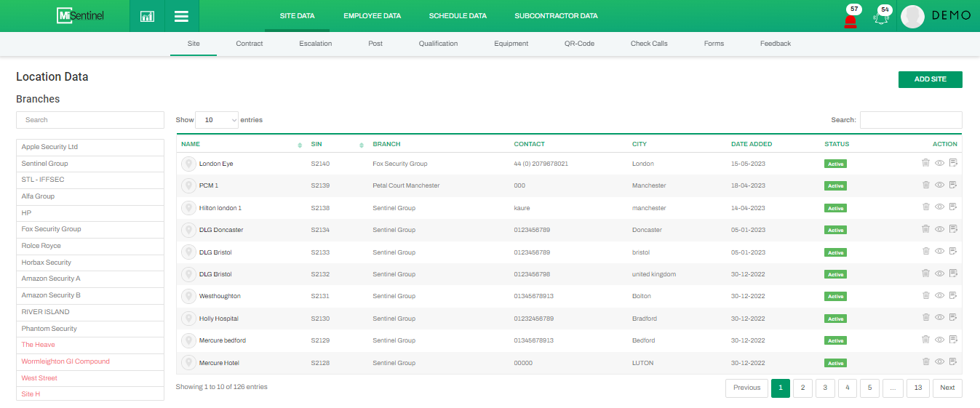This screenshot has width=980, height=408.
Task: Click the Add Site button
Action: click(x=930, y=79)
